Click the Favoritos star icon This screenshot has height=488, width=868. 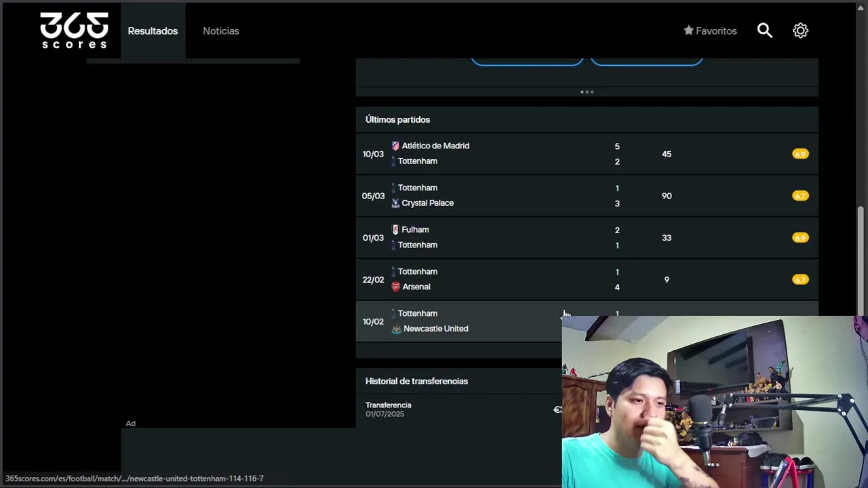tap(688, 30)
